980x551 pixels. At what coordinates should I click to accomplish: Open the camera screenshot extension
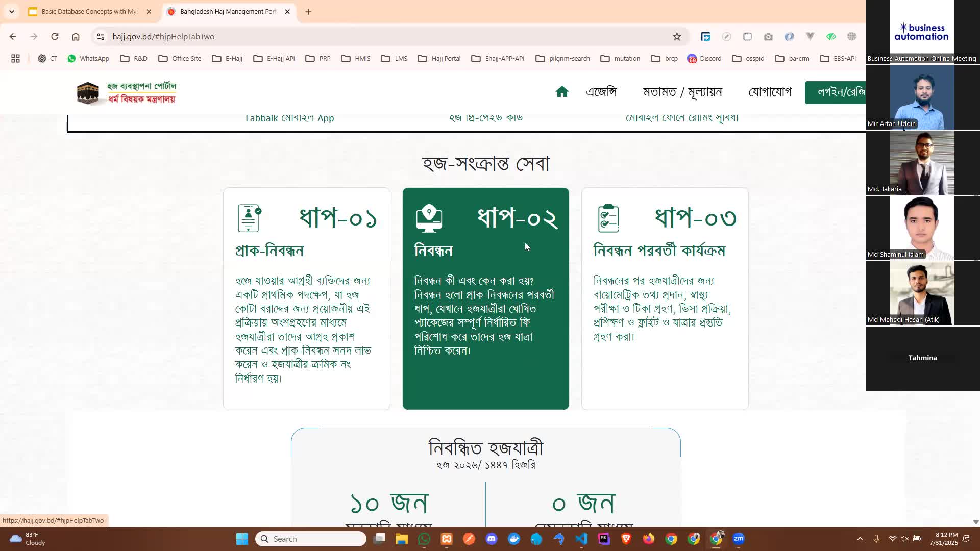click(768, 37)
